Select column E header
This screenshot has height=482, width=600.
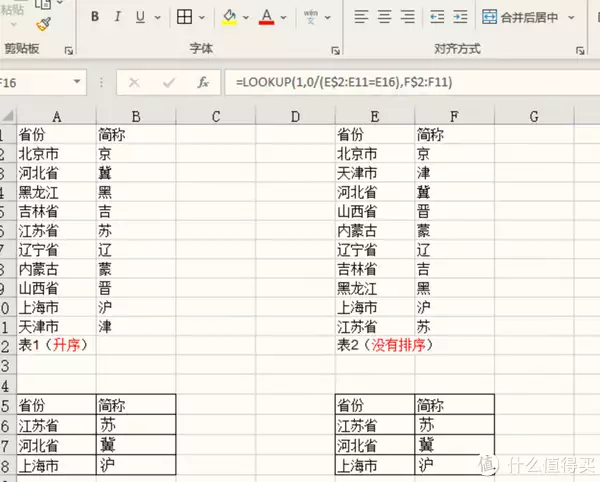375,116
